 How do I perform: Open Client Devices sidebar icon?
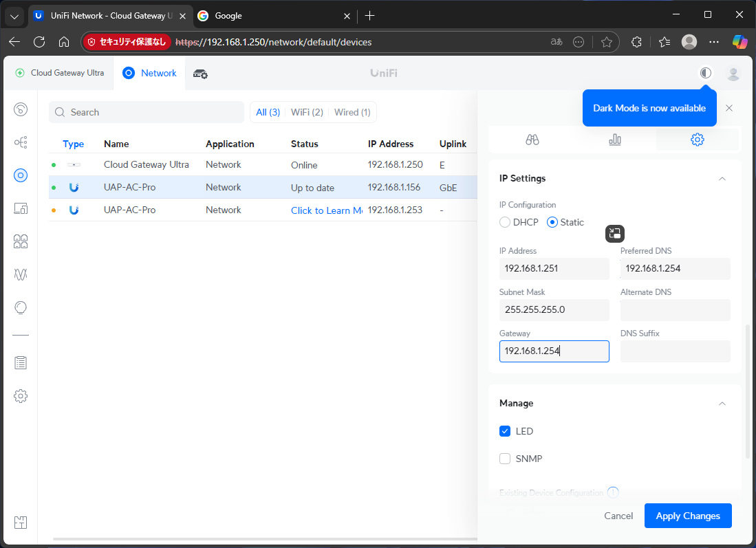pos(21,208)
